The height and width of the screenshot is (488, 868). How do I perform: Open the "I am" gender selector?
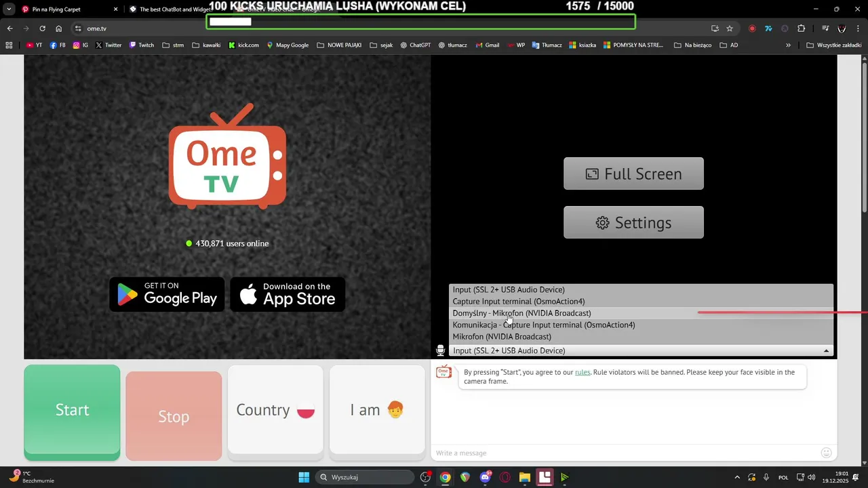click(377, 410)
